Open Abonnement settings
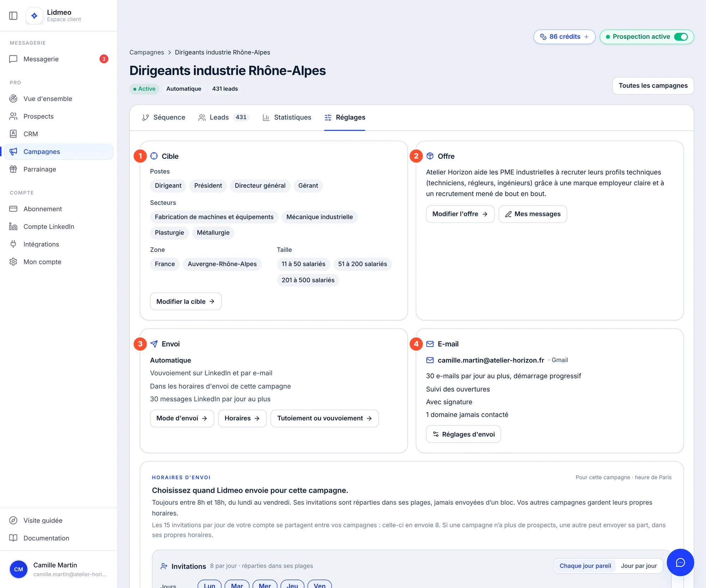This screenshot has width=706, height=588. 59,209
